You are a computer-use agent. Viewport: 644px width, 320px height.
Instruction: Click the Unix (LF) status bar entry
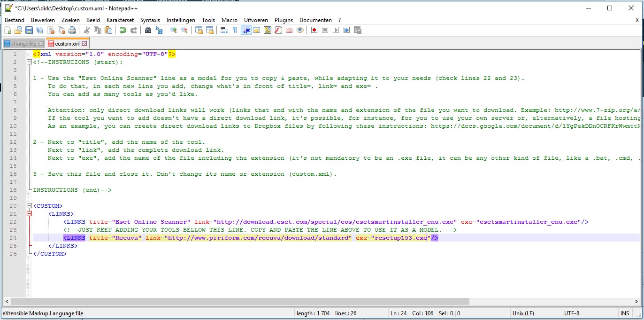pos(523,313)
